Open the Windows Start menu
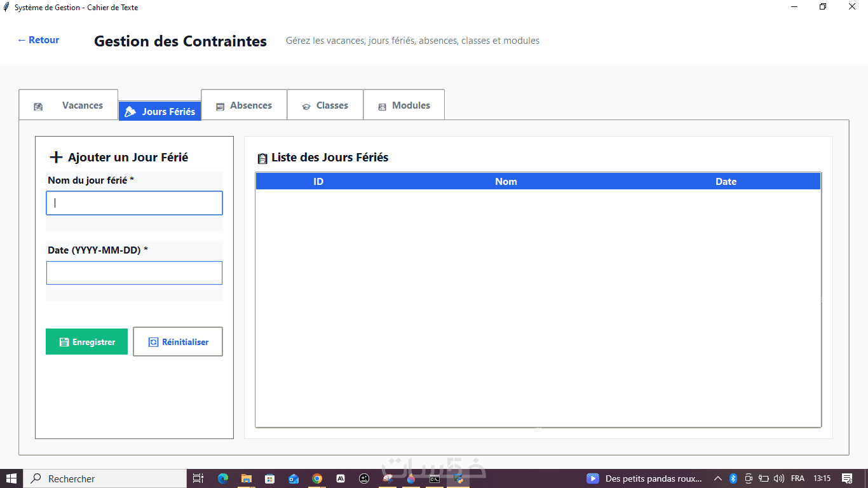Viewport: 868px width, 488px height. point(11,478)
